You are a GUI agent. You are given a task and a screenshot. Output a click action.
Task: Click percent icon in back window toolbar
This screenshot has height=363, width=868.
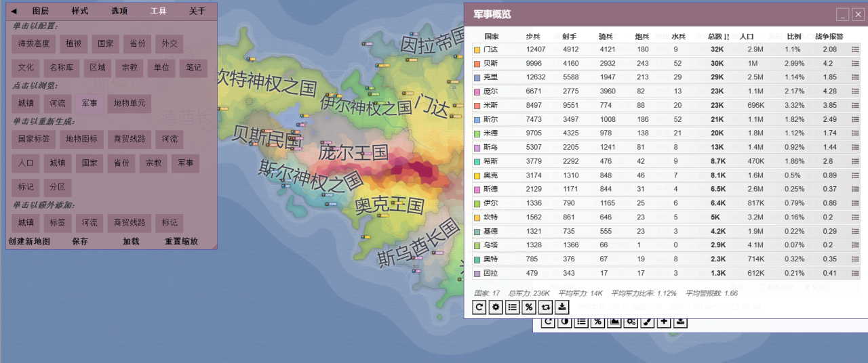pos(597,322)
